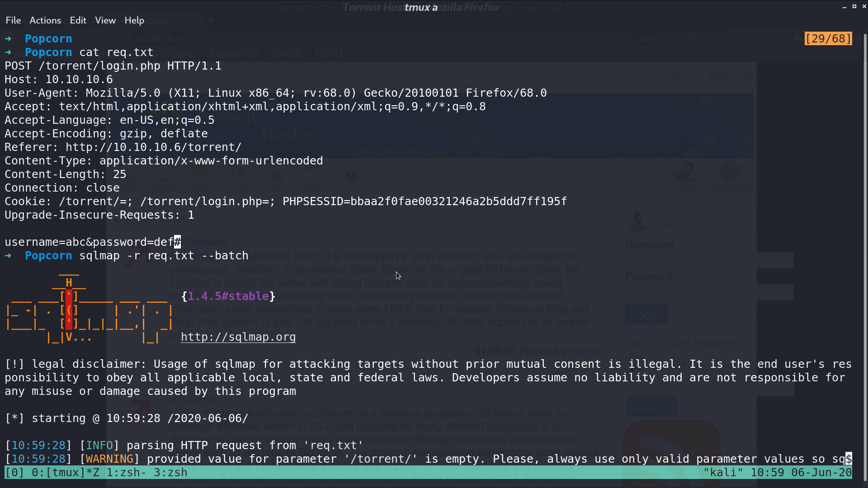Click the legal disclaimer text

pyautogui.click(x=428, y=378)
